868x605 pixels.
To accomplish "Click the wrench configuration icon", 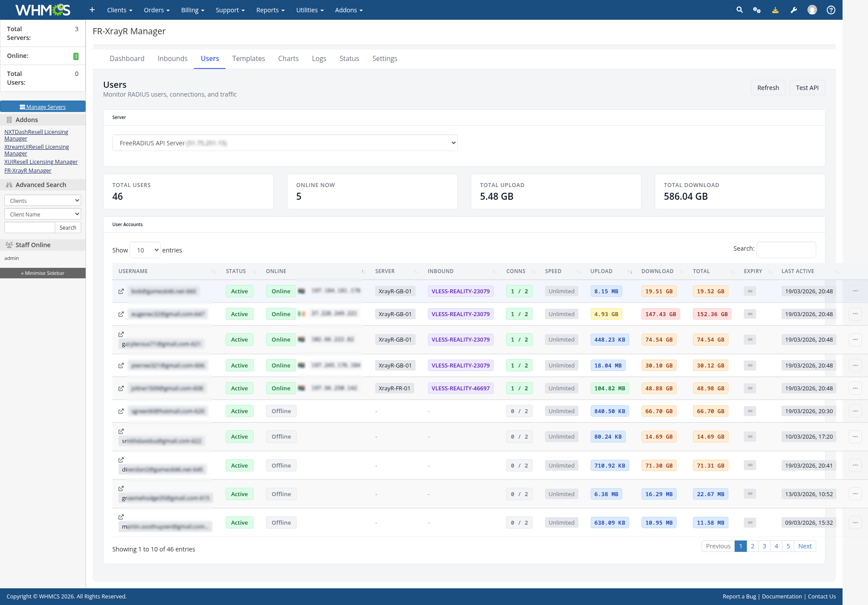I will tap(794, 10).
